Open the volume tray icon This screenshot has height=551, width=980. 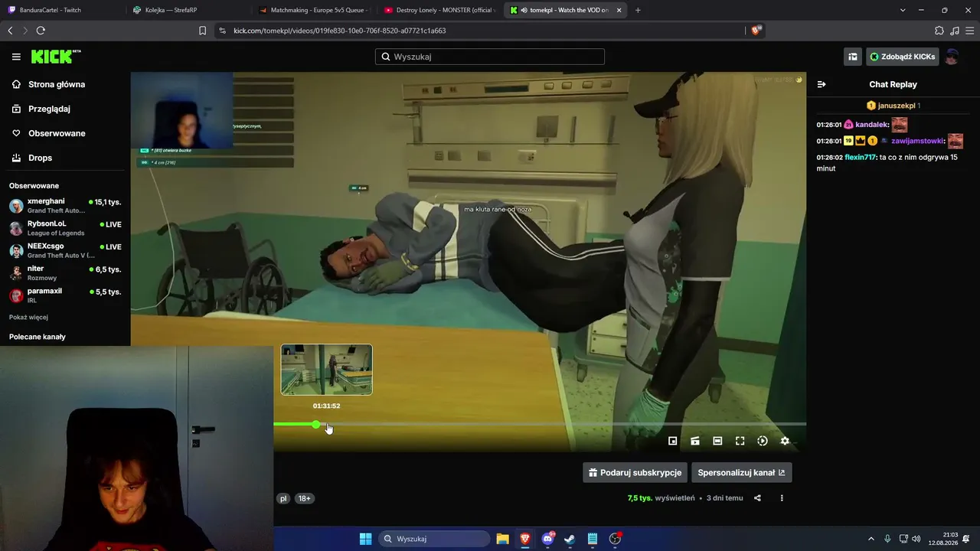[916, 539]
